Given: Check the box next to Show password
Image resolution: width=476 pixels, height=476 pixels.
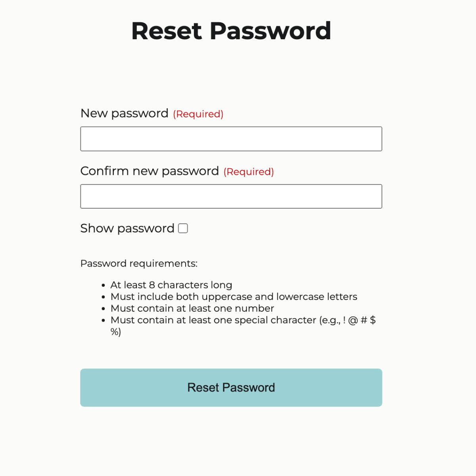Looking at the screenshot, I should [x=183, y=228].
